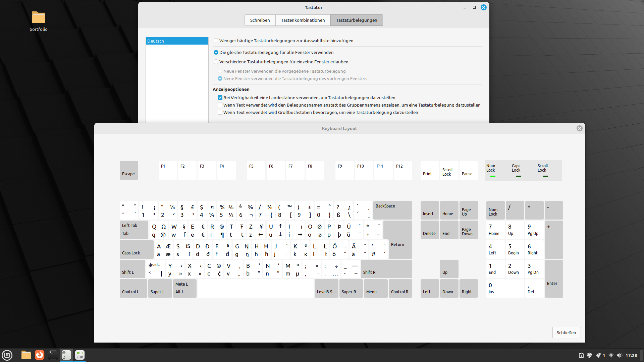Viewport: 644px width, 362px height.
Task: Open the terminal from the panel
Action: [x=53, y=355]
